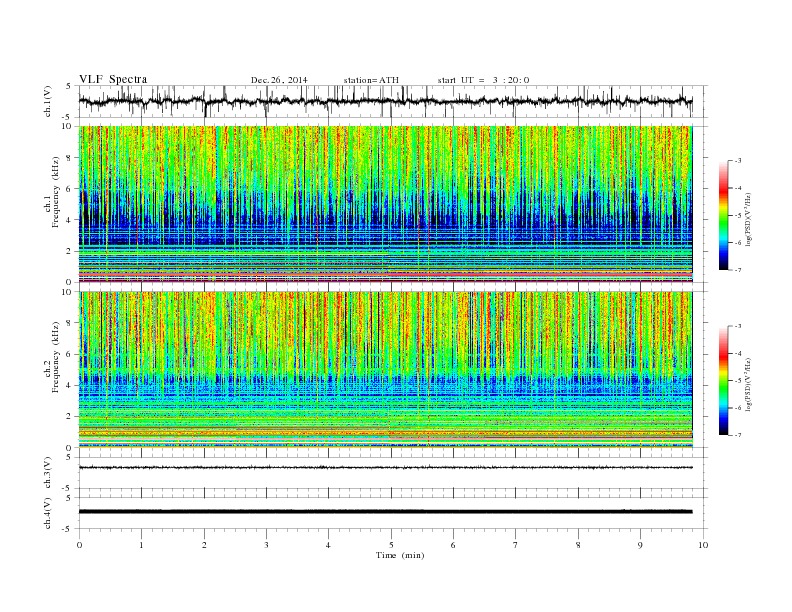The width and height of the screenshot is (792, 612).
Task: Click the ch.3 flat waveform trace
Action: click(385, 468)
